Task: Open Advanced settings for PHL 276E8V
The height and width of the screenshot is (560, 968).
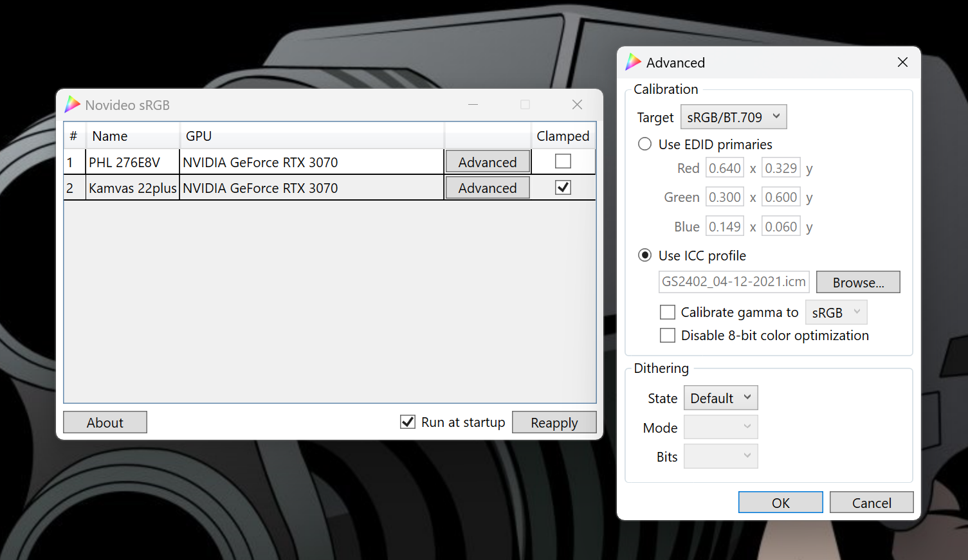Action: tap(488, 162)
